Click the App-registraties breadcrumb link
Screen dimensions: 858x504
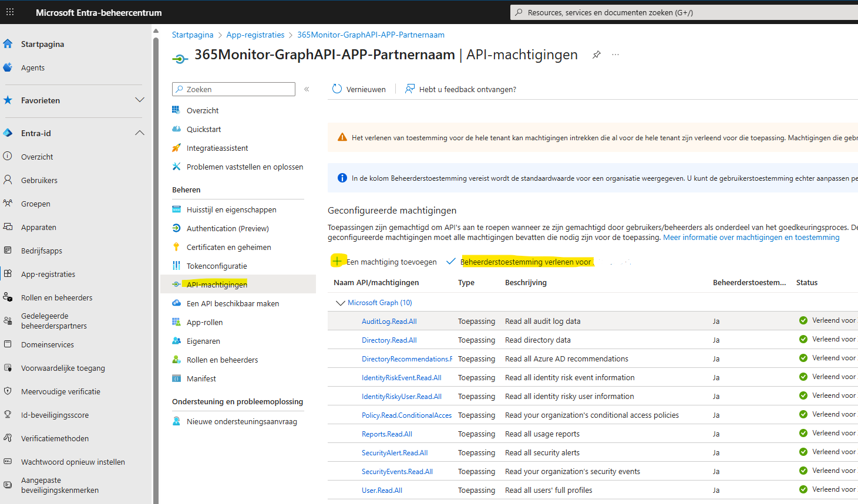(x=255, y=35)
